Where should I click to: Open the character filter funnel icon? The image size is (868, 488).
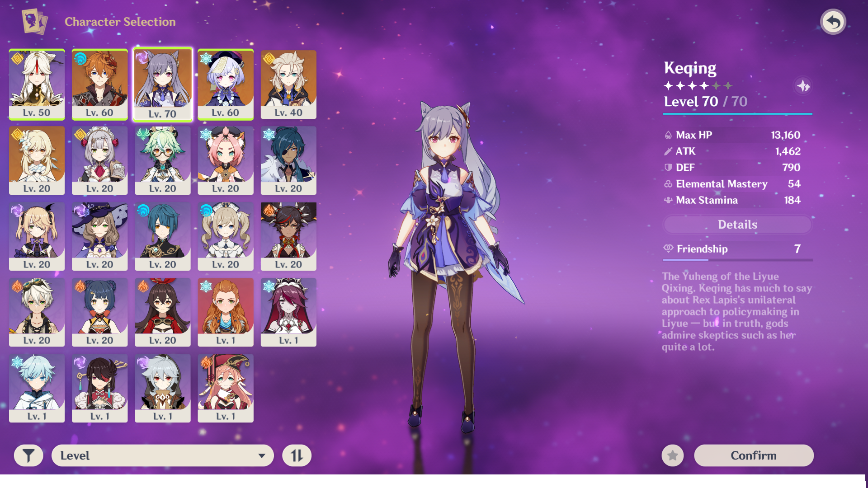(x=28, y=455)
